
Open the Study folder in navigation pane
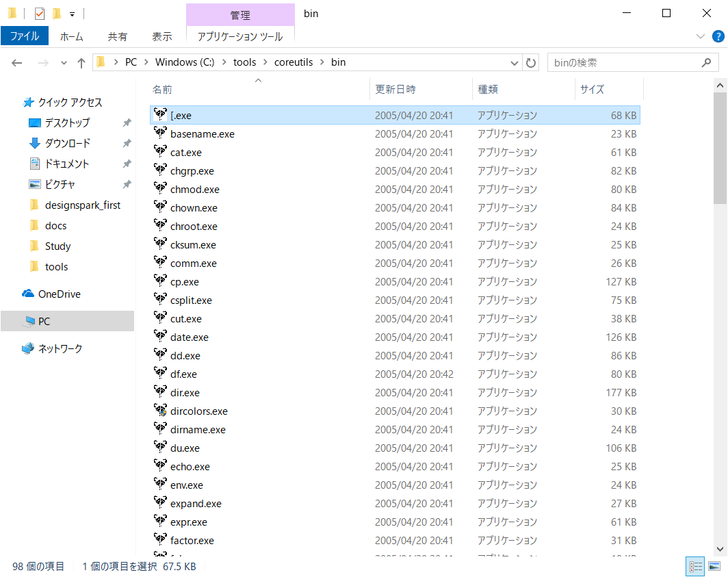pos(57,246)
